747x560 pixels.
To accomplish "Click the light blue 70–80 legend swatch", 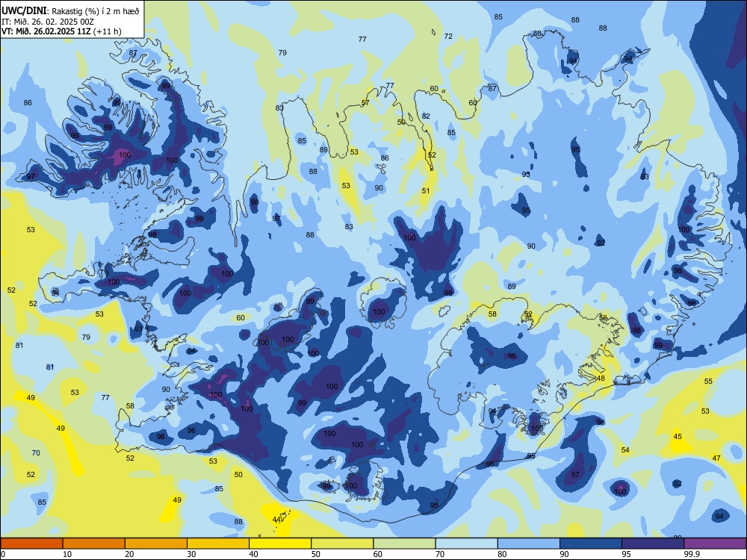I will (466, 544).
